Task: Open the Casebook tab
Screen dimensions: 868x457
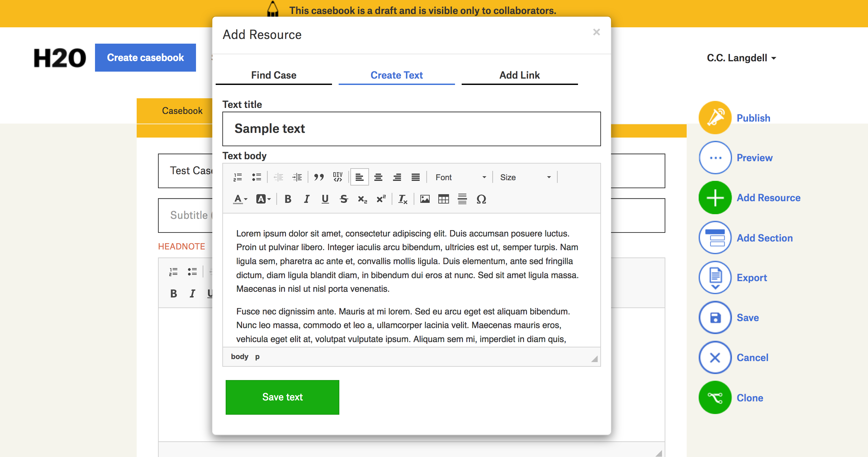Action: (182, 111)
